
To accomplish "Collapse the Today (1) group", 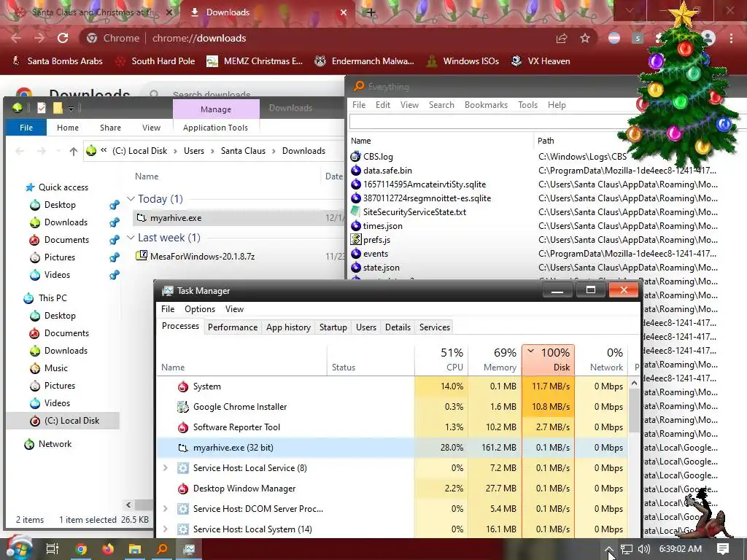I will (x=131, y=199).
